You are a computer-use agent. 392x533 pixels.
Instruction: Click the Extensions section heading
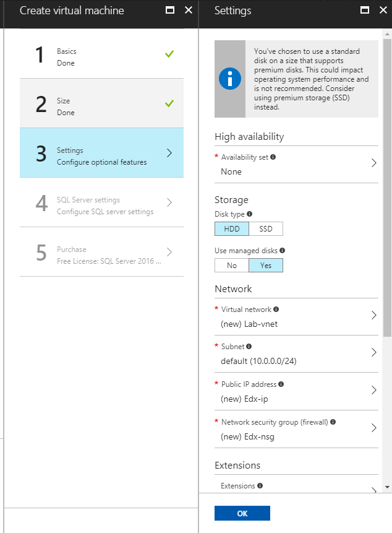click(237, 466)
